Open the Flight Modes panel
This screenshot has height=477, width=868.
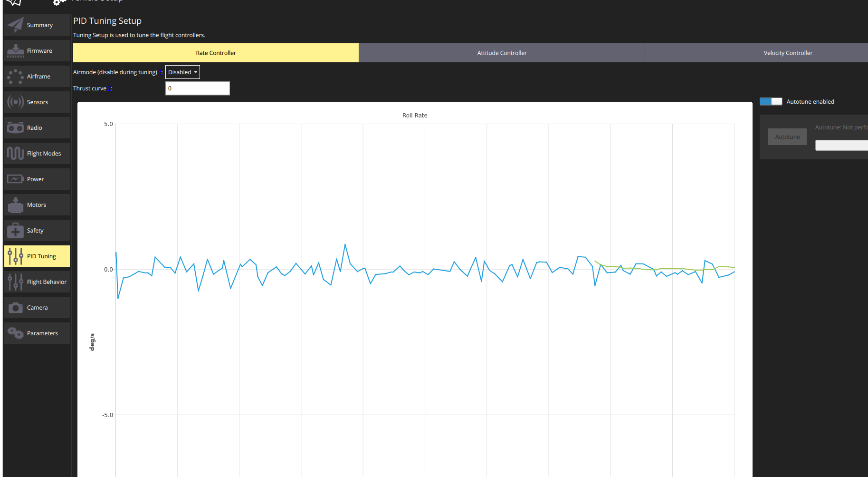[37, 153]
